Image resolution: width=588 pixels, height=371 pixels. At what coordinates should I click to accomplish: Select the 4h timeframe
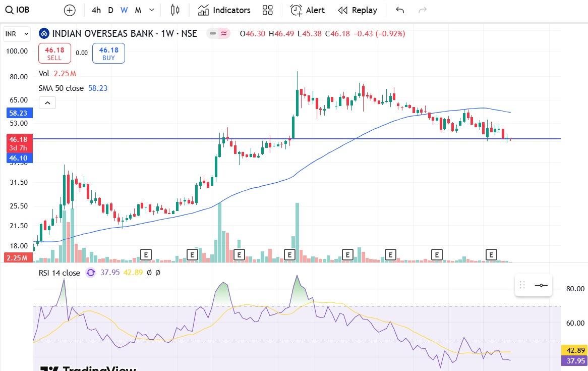click(x=96, y=10)
